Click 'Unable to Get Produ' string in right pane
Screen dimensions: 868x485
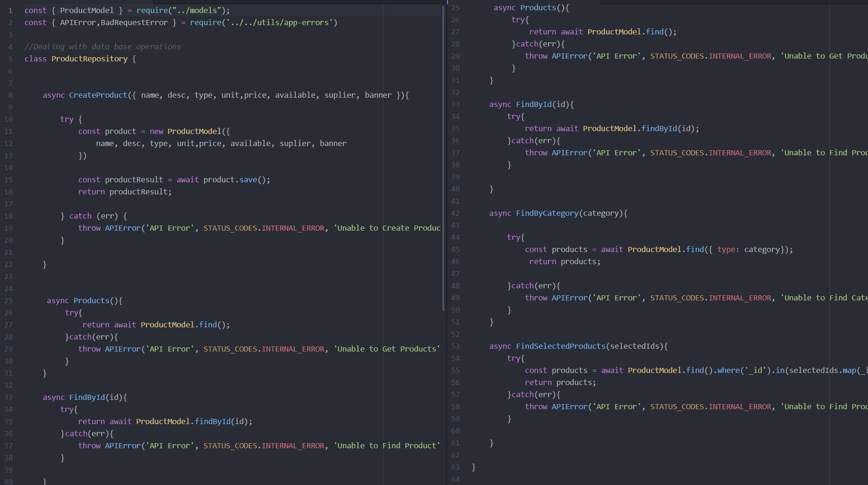tap(824, 56)
